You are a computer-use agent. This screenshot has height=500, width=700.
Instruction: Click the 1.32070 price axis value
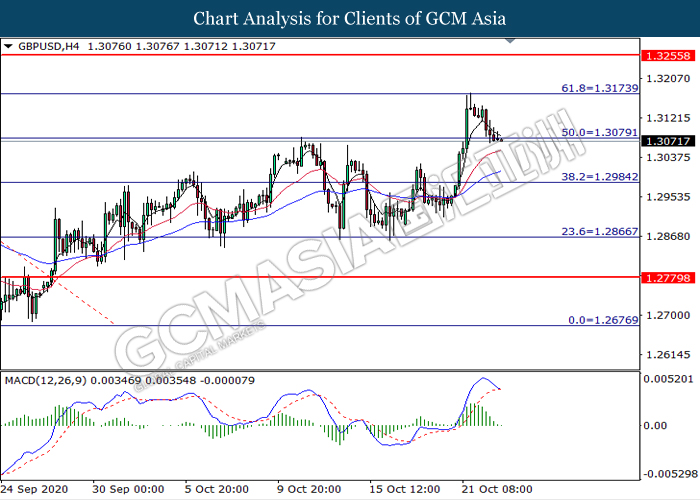pyautogui.click(x=667, y=78)
